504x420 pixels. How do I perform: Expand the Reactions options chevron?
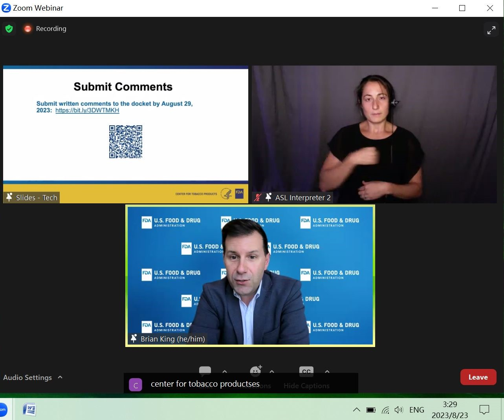[x=272, y=371]
